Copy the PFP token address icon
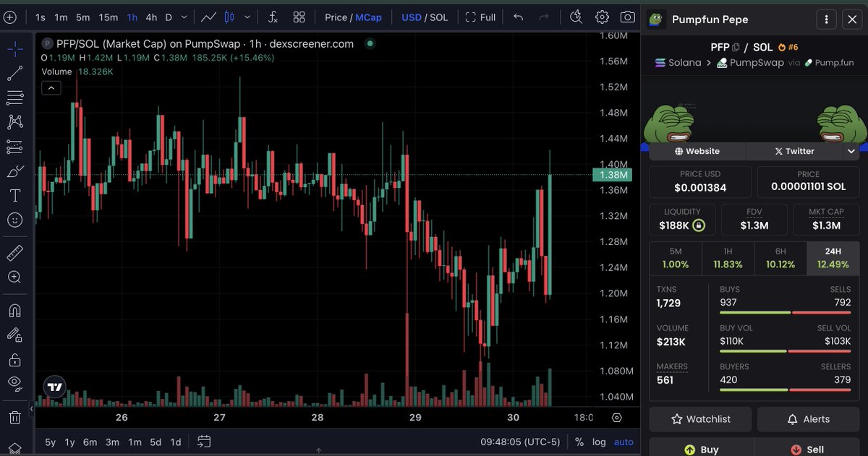The image size is (868, 456). (736, 47)
